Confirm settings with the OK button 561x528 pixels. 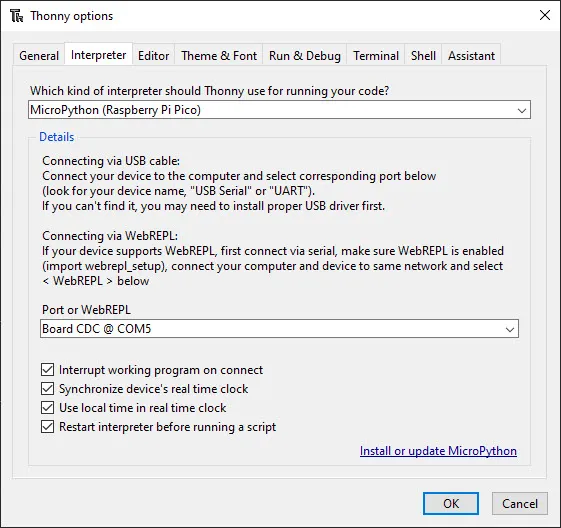pyautogui.click(x=451, y=503)
